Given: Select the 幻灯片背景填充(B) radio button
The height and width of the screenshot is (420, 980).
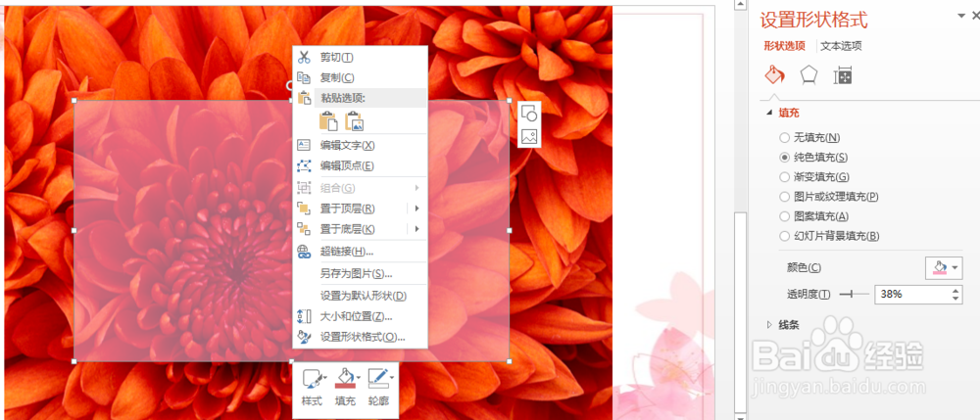Looking at the screenshot, I should [784, 237].
